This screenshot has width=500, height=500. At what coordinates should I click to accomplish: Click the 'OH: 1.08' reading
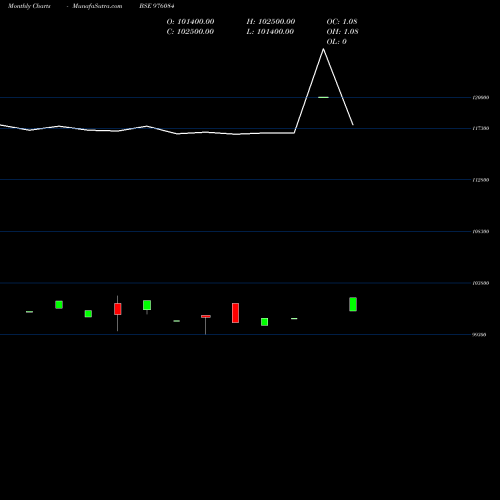click(342, 32)
